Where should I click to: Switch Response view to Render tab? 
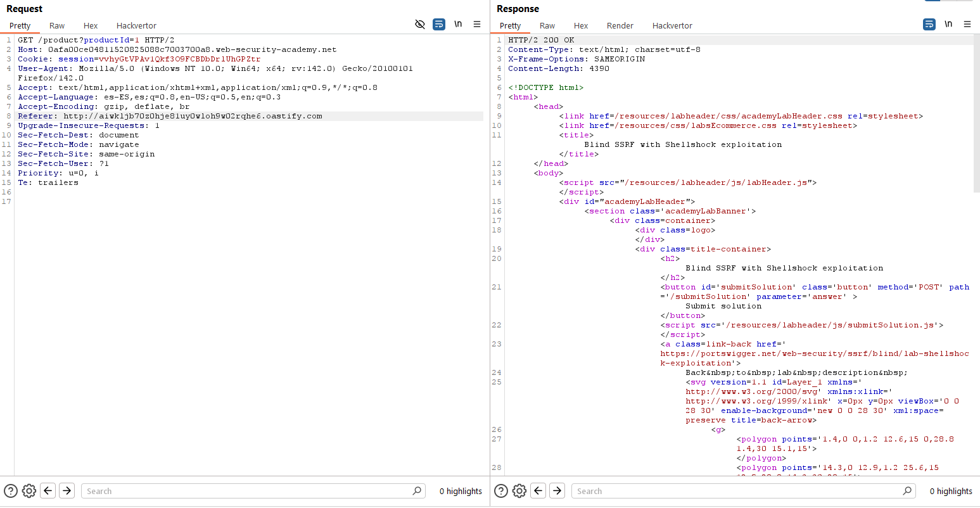(620, 26)
